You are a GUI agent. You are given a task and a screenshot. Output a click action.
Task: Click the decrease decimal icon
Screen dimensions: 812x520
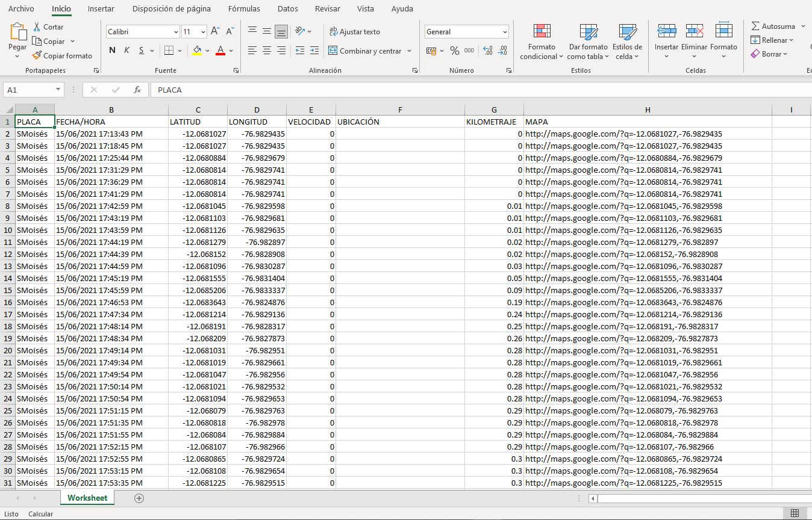point(503,51)
